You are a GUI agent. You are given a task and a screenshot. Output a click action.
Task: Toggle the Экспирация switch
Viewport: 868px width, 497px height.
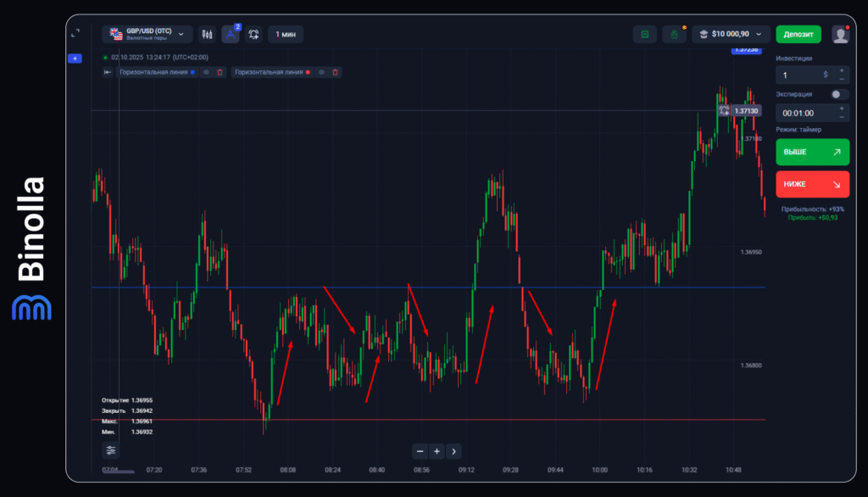[x=839, y=95]
